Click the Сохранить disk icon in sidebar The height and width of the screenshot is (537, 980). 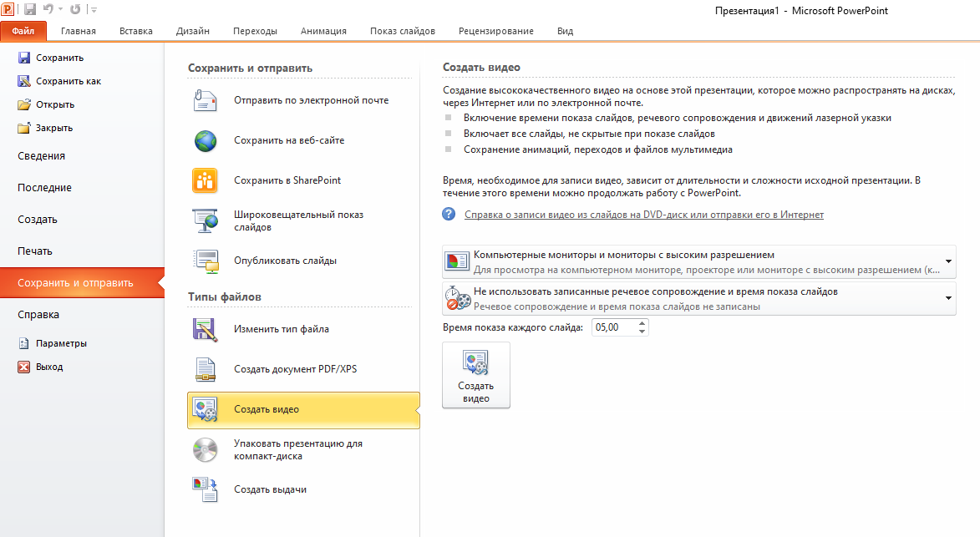click(x=23, y=58)
